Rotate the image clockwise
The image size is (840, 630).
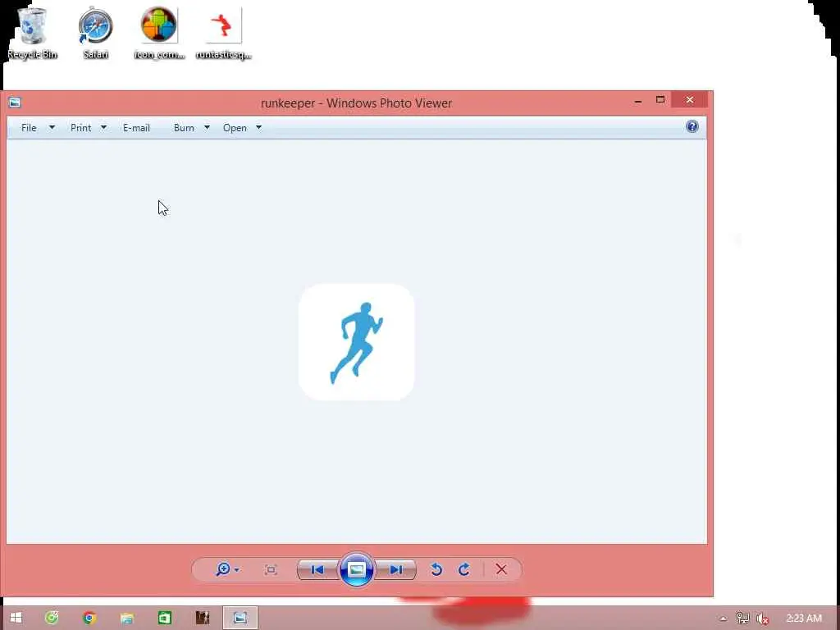point(464,569)
